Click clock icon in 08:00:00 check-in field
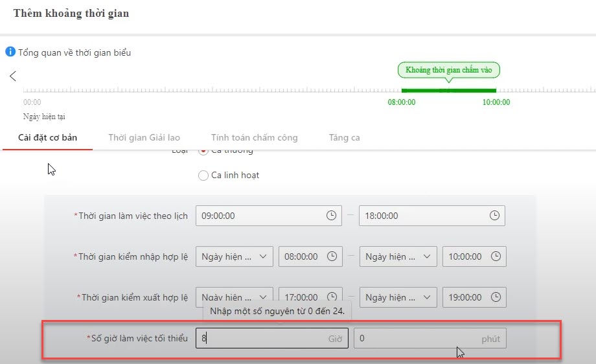 coord(331,256)
